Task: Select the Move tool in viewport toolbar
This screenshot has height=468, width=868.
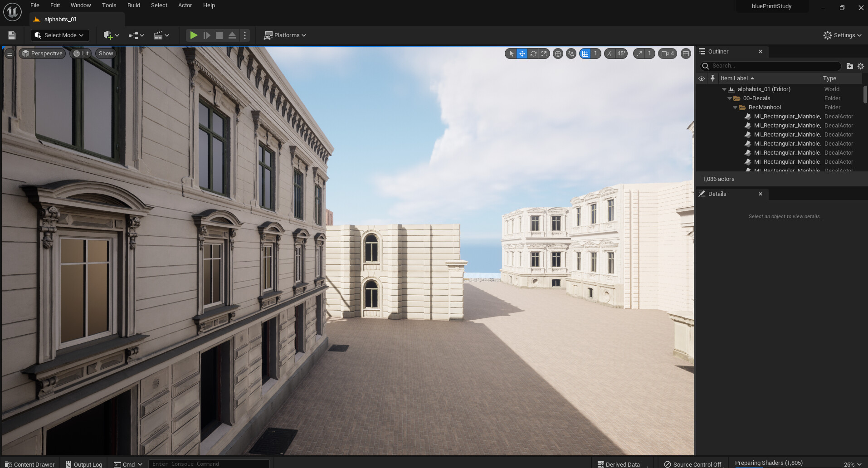Action: click(x=522, y=54)
